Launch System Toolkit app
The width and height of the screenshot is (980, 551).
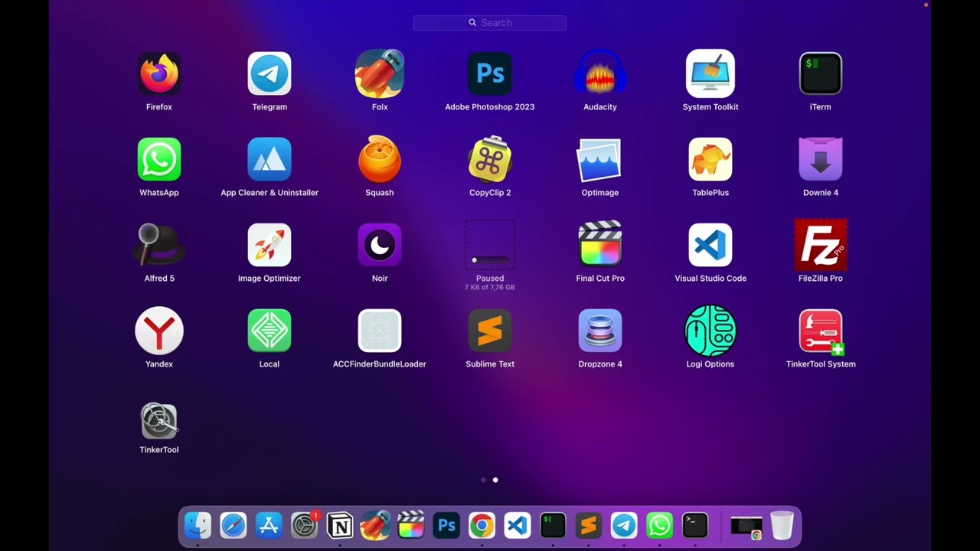tap(710, 74)
